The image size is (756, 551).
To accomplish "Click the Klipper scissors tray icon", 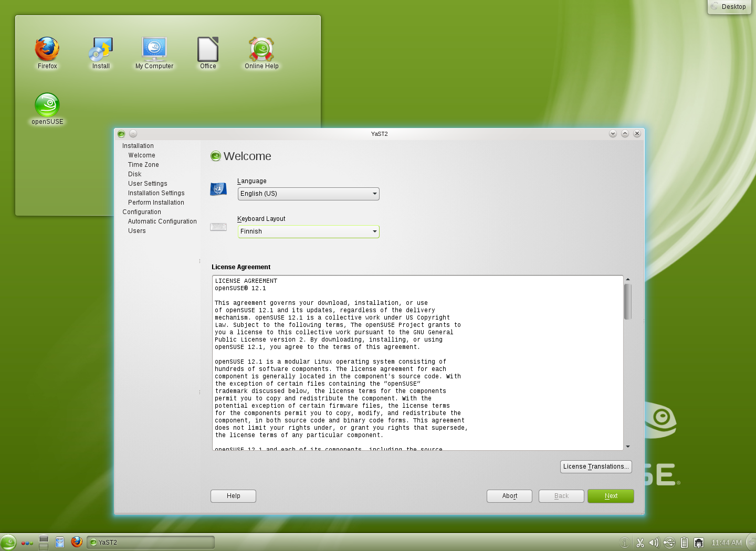I will pos(640,543).
